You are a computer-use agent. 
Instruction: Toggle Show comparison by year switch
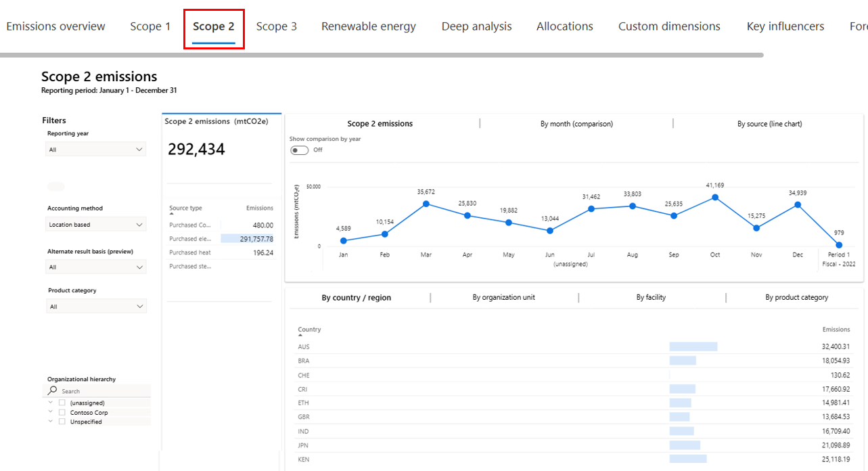(299, 150)
